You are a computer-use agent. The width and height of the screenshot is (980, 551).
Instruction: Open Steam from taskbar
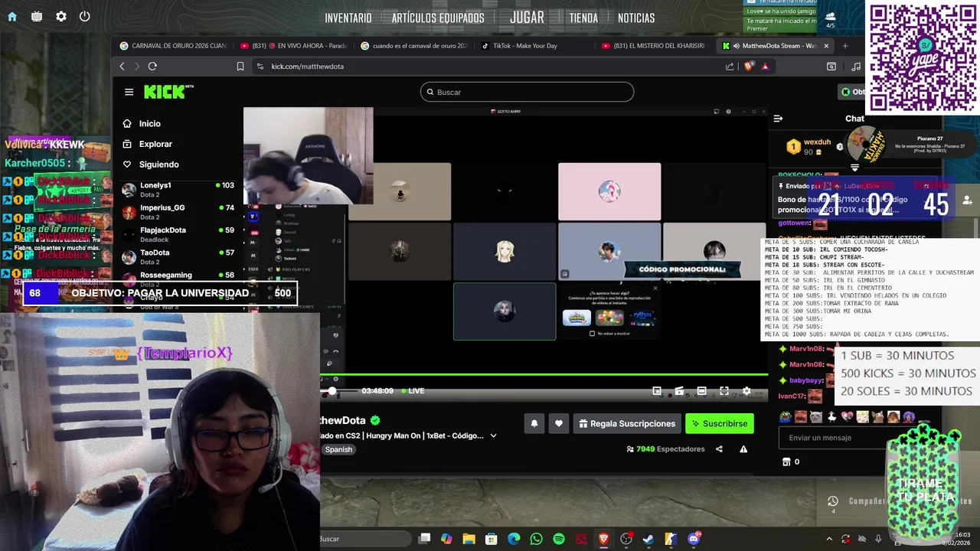[x=648, y=539]
